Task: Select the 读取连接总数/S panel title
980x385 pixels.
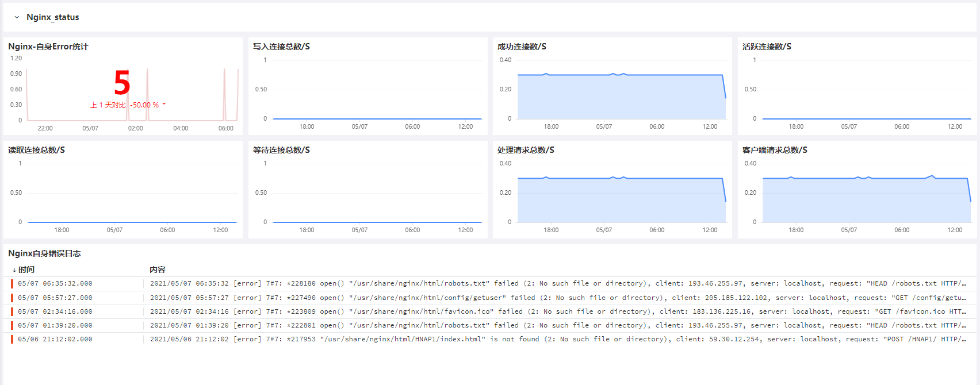Action: tap(36, 150)
